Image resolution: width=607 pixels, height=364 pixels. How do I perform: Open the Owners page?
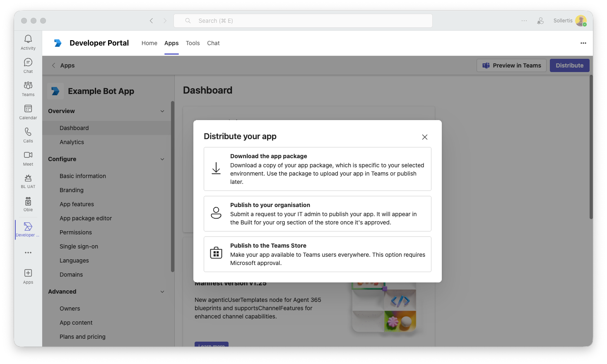(x=107, y=309)
